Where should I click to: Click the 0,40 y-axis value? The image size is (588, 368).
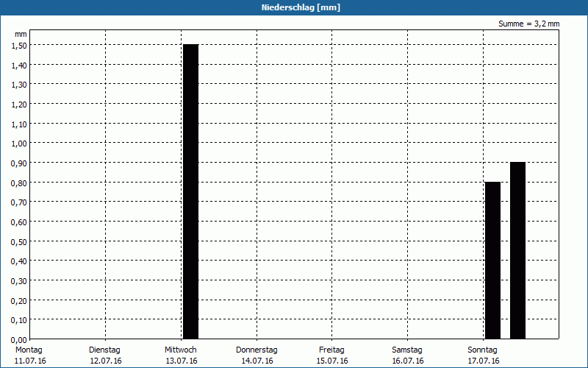[19, 261]
